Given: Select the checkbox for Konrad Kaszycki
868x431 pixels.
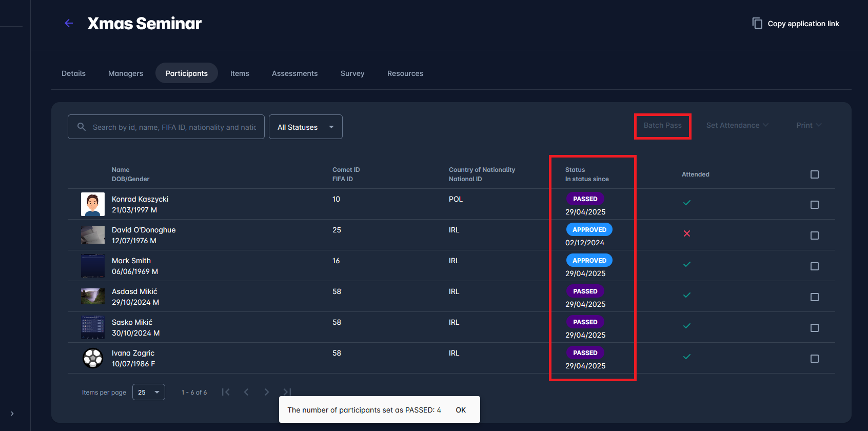Looking at the screenshot, I should point(814,205).
